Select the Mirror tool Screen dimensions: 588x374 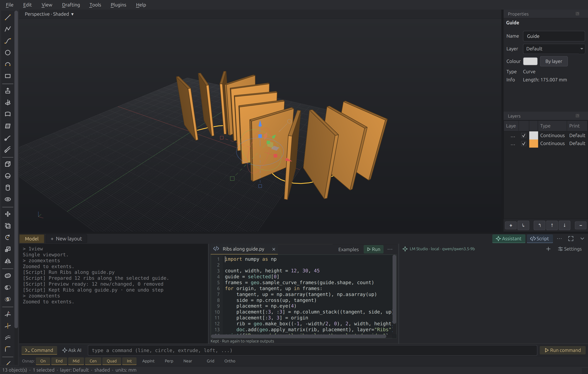point(8,261)
